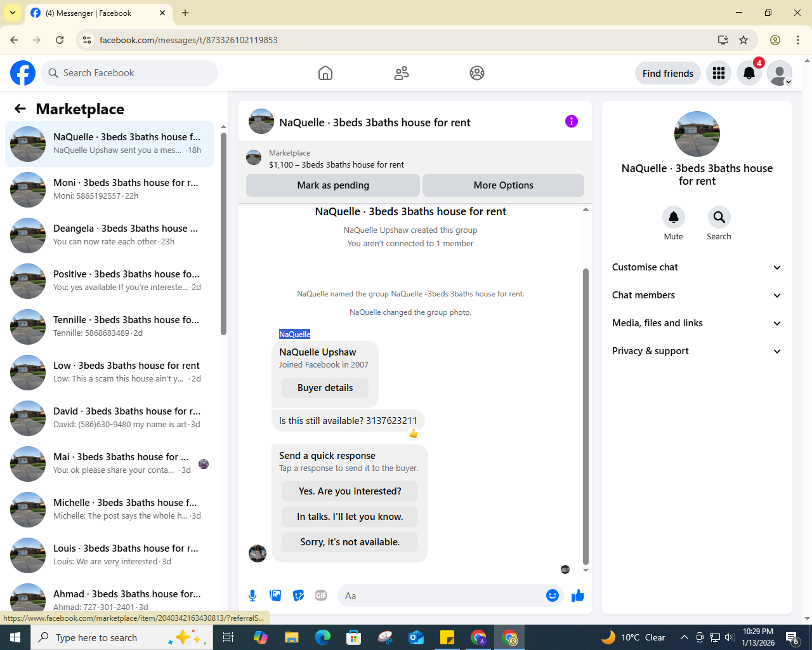Image resolution: width=812 pixels, height=650 pixels.
Task: Click the Search Facebook input field
Action: (129, 73)
